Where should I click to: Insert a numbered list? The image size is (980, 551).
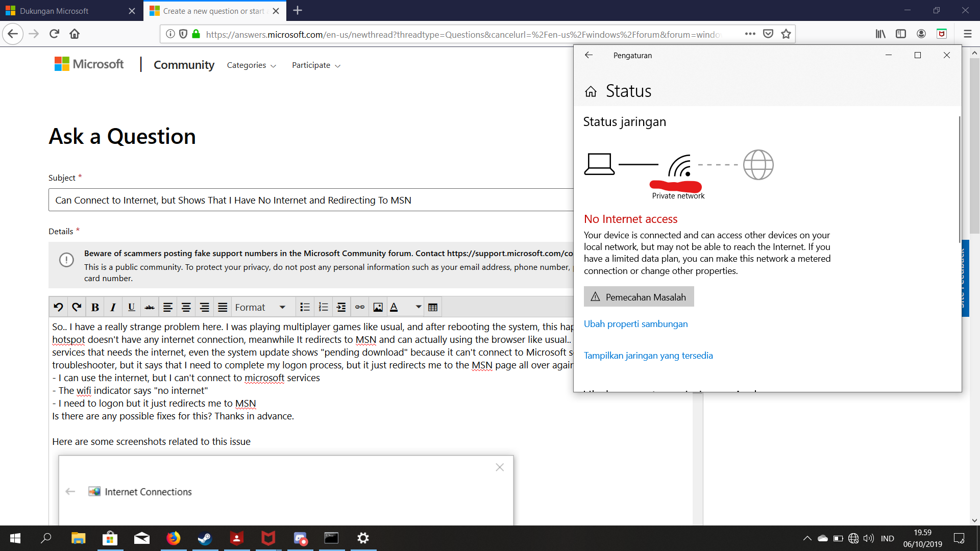pyautogui.click(x=323, y=307)
